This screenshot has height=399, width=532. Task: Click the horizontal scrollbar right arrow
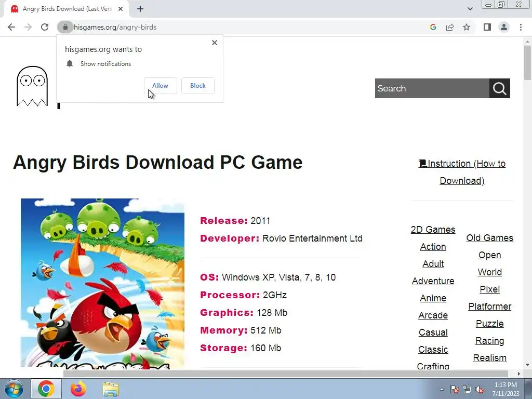pos(519,374)
